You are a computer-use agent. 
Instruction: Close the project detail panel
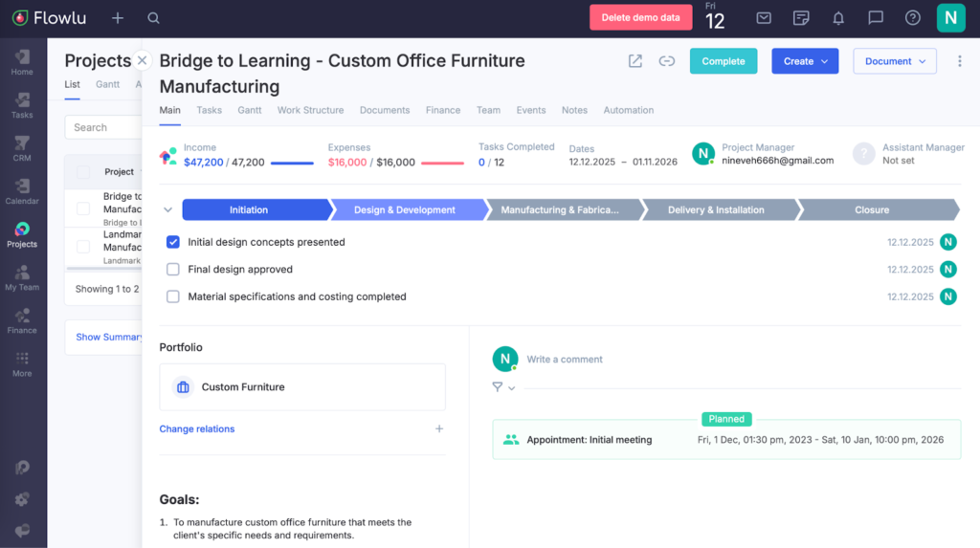(142, 60)
